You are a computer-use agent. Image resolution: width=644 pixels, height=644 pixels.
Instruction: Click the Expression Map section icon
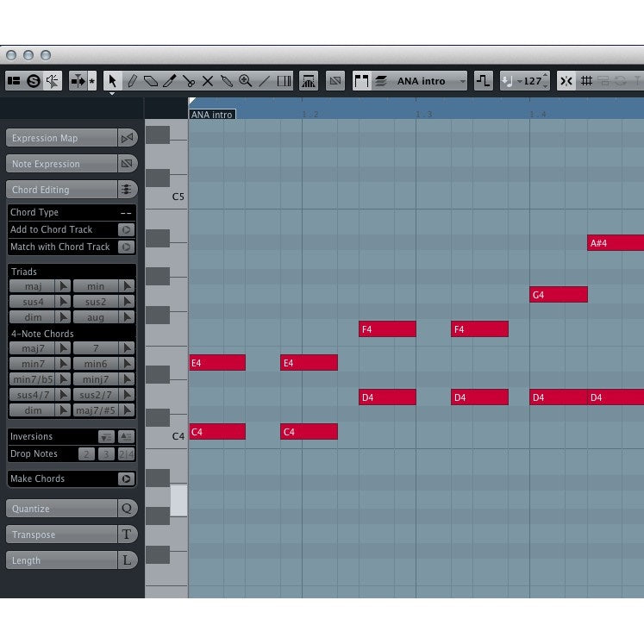(127, 138)
